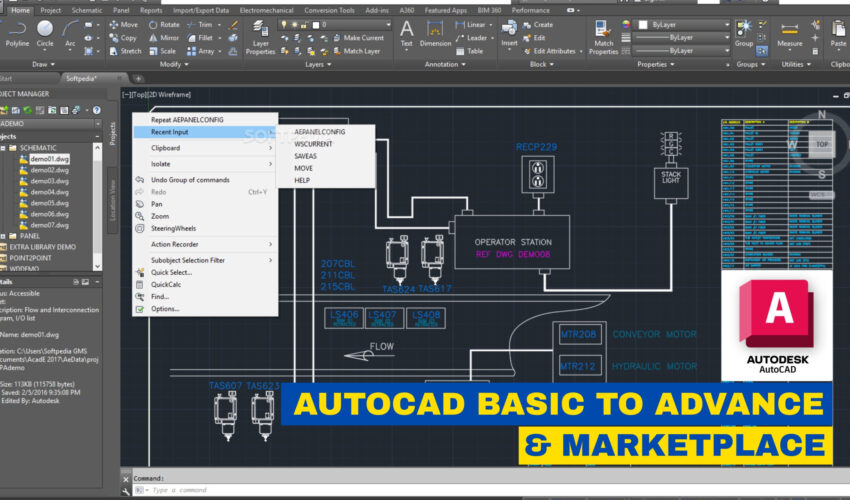Select SAVEAS from recent input list
The width and height of the screenshot is (850, 500).
326,156
